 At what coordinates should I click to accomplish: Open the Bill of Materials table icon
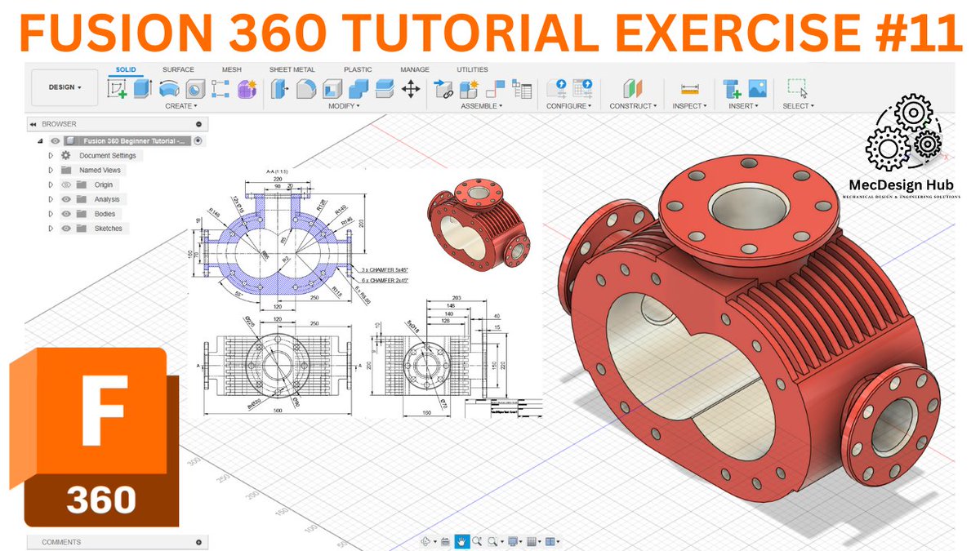(x=522, y=88)
